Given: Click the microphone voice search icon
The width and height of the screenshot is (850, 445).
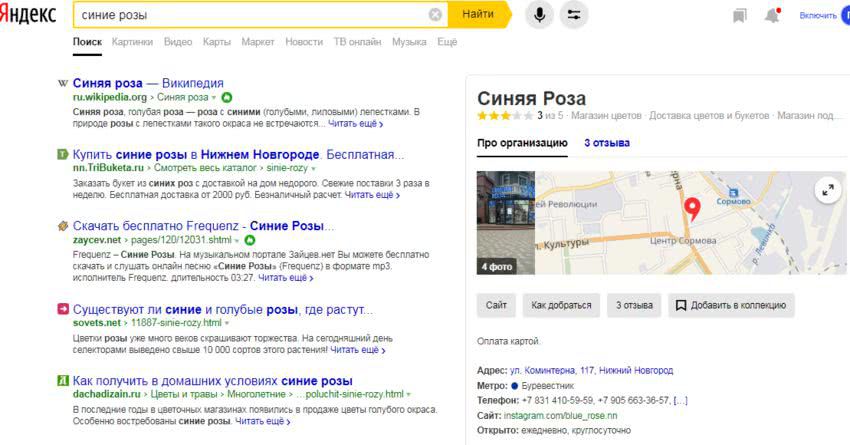Looking at the screenshot, I should (540, 15).
